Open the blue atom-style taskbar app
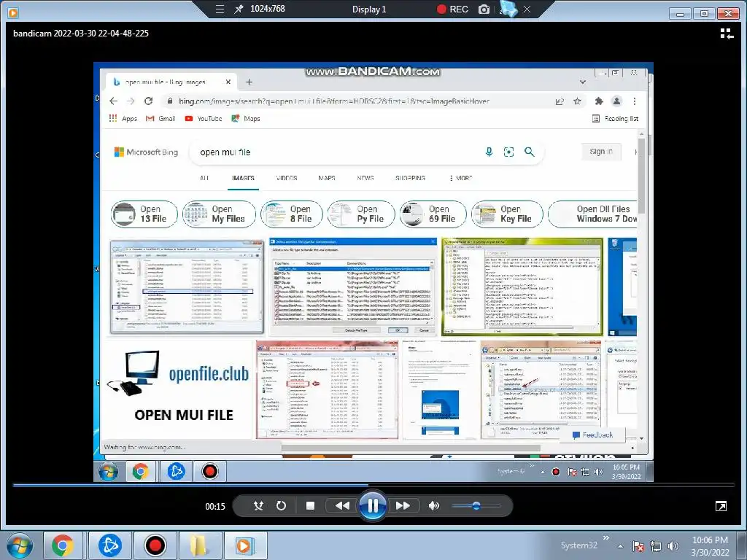Viewport: 747px width, 560px height. [110, 545]
